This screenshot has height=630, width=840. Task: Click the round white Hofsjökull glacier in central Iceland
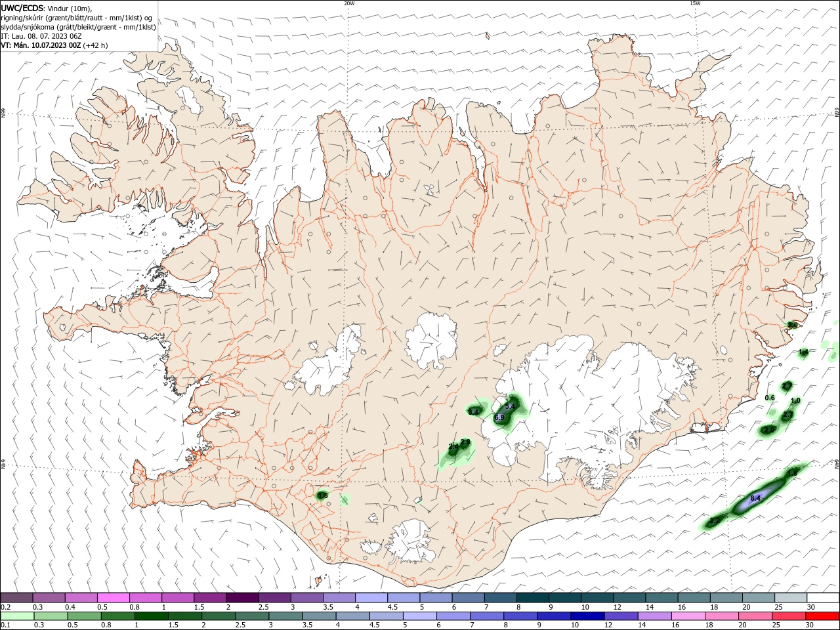tap(431, 339)
